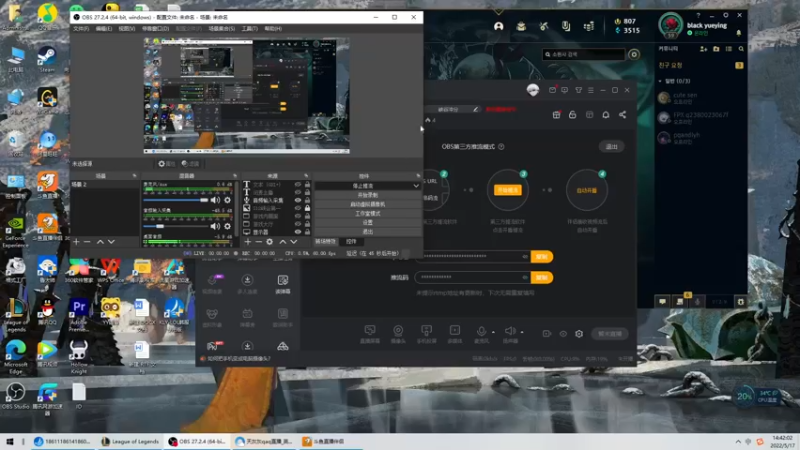Open notification bell icon in streaming app
800x450 pixels.
[606, 115]
